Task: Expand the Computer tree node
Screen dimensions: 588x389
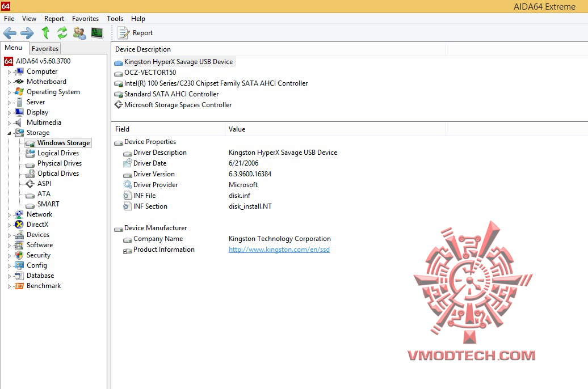Action: tap(10, 72)
